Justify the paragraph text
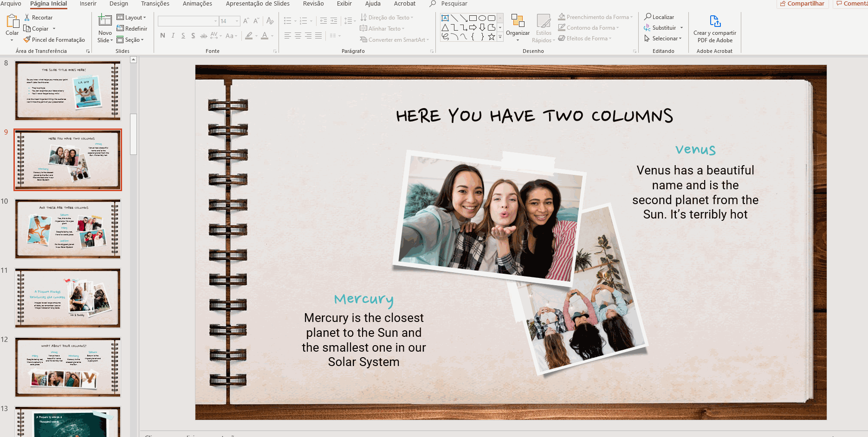This screenshot has width=868, height=437. click(x=318, y=36)
